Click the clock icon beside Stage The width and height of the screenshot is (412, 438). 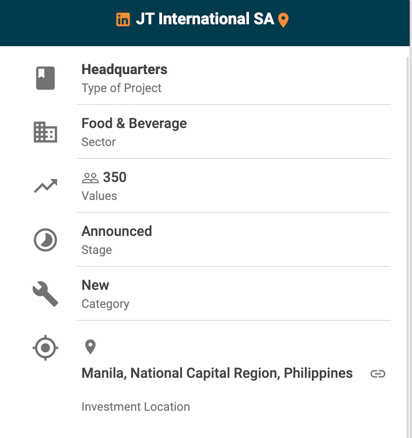click(x=45, y=240)
